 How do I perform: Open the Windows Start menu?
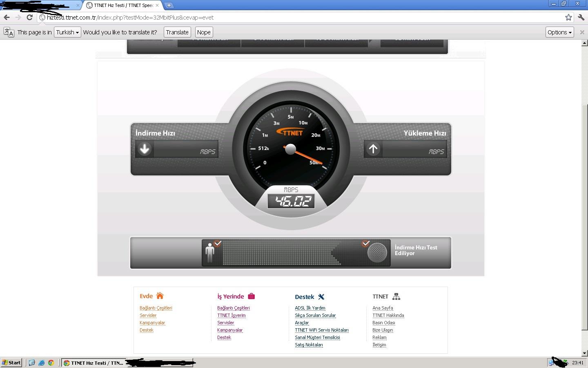[x=11, y=363]
